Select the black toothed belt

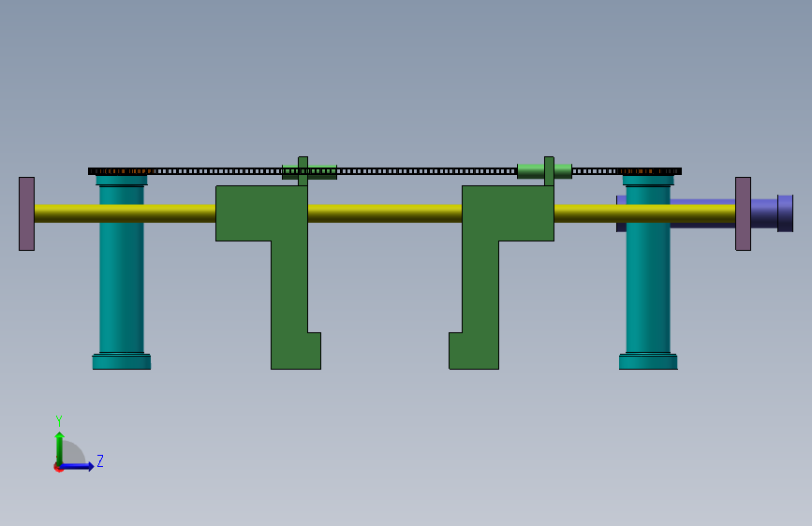(385, 171)
